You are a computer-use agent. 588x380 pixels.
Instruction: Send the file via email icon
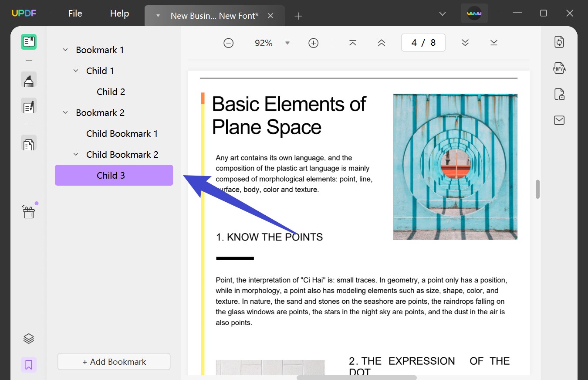click(559, 120)
